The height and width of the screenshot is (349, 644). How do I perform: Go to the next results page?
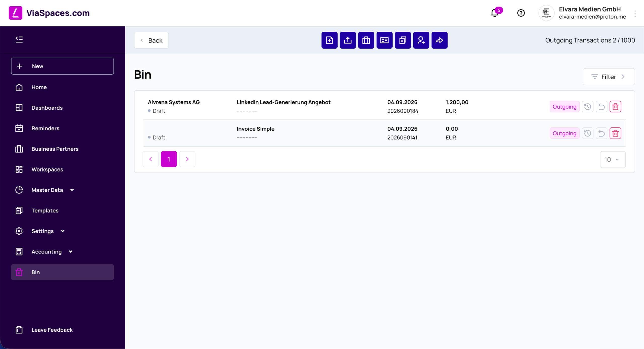coord(187,159)
